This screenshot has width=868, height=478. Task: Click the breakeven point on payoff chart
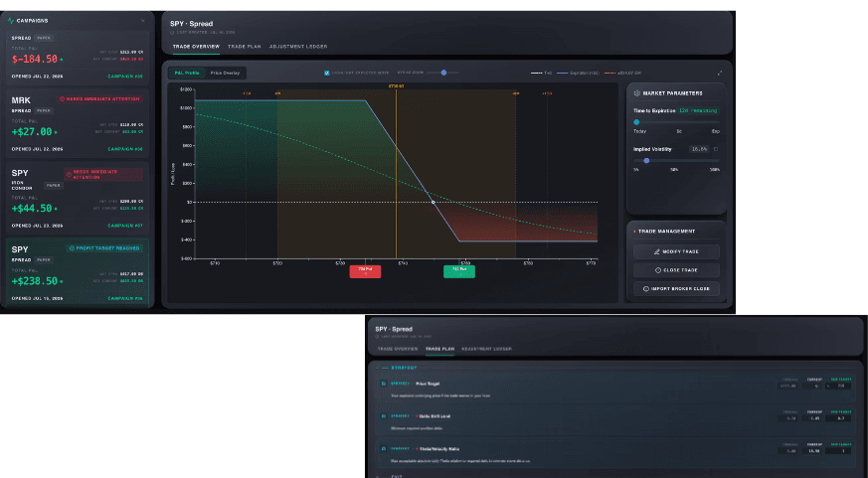pyautogui.click(x=433, y=202)
